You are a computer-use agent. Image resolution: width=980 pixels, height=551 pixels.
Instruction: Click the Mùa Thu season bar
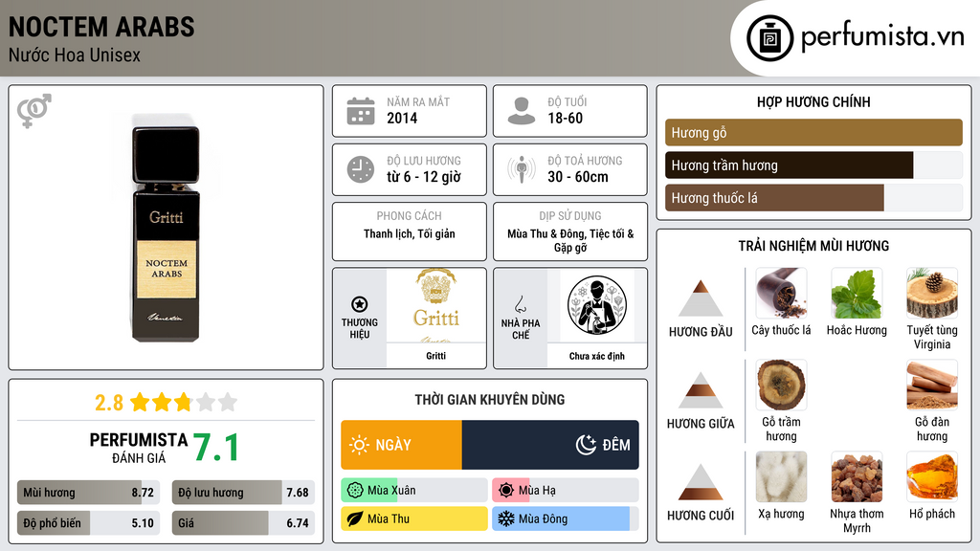pos(414,518)
